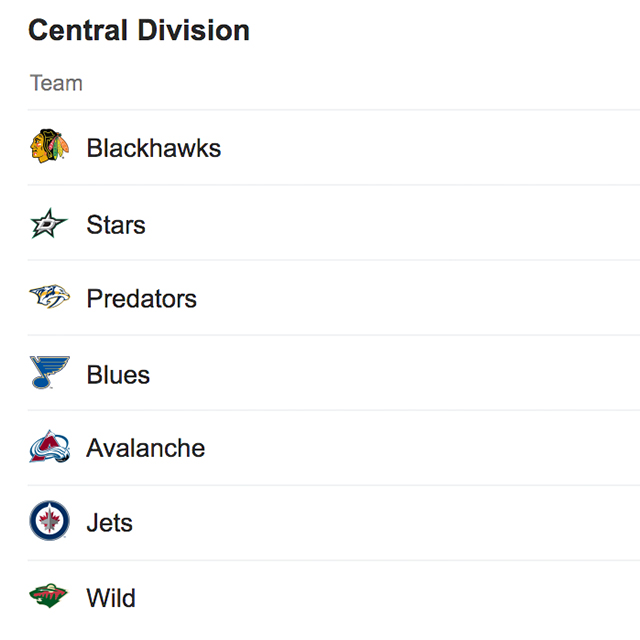Click the Blues music note logo

coord(49,373)
